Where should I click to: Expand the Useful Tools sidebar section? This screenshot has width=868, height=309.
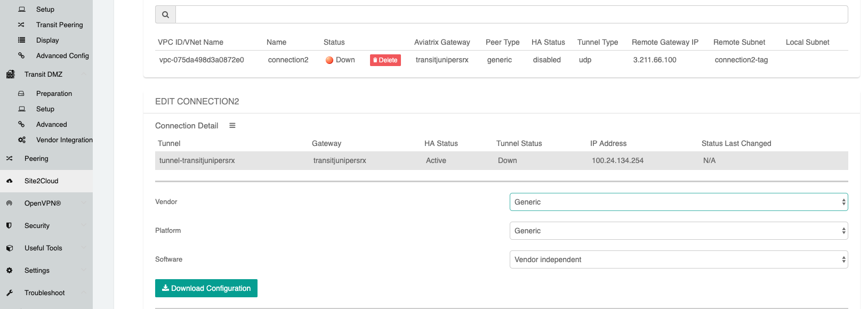coord(43,248)
